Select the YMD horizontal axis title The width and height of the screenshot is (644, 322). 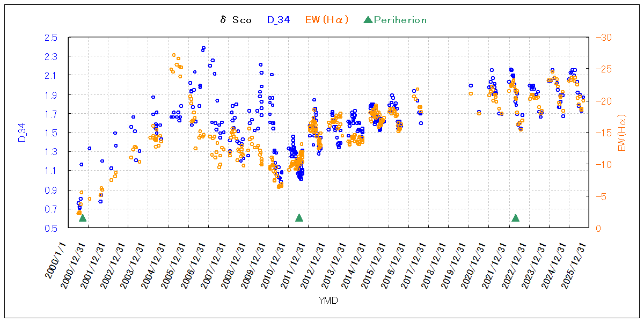point(327,301)
